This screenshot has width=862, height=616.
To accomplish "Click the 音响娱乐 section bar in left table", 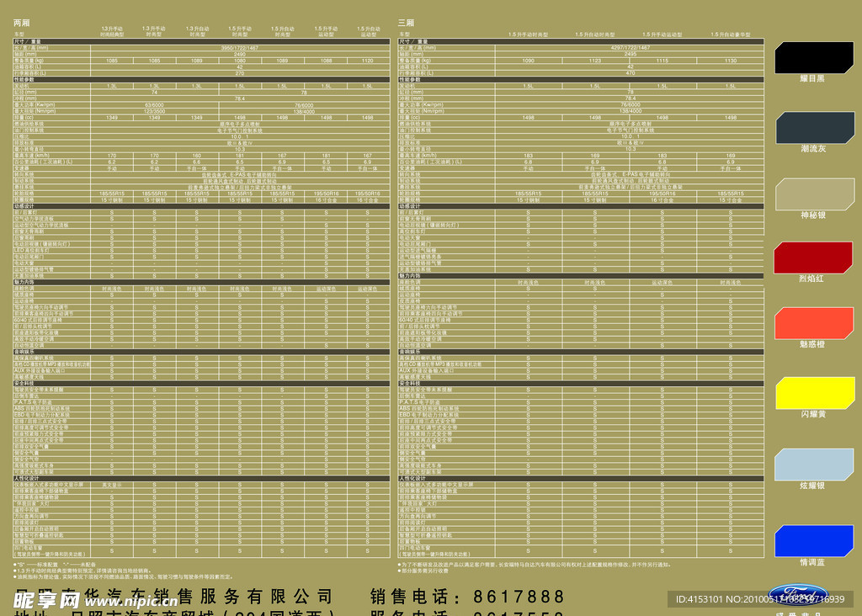I will tap(201, 352).
